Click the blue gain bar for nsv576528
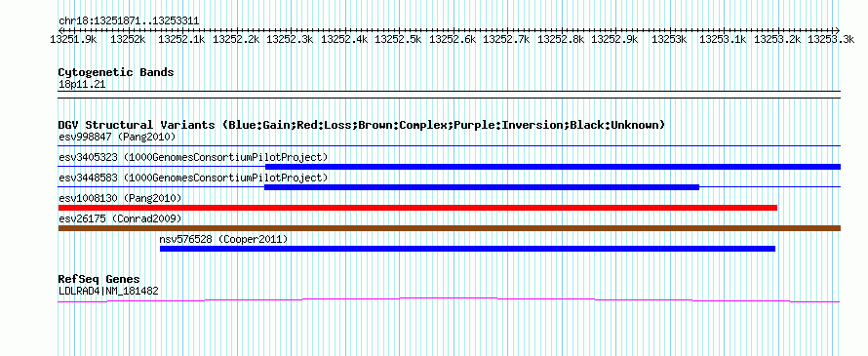 click(467, 249)
